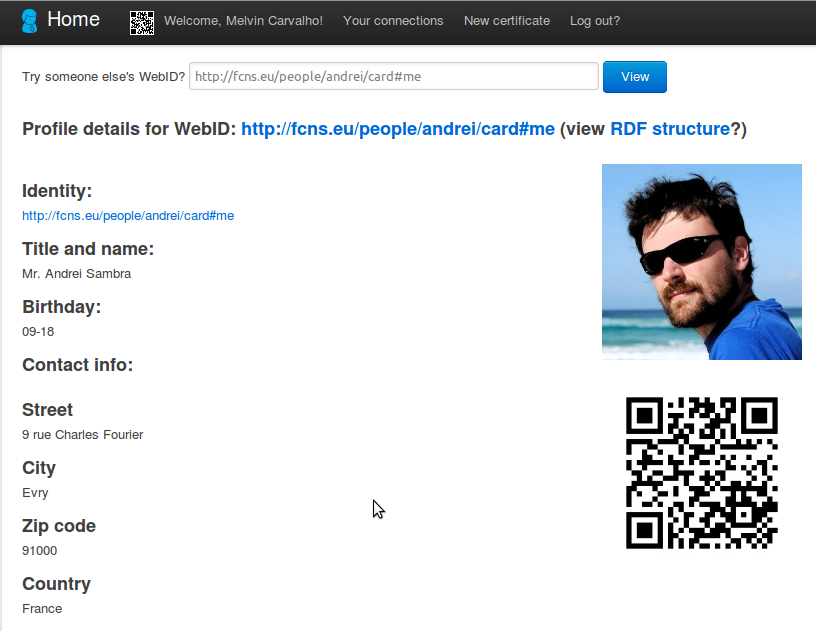This screenshot has height=631, width=816.
Task: View the RDF structure link
Action: point(670,129)
